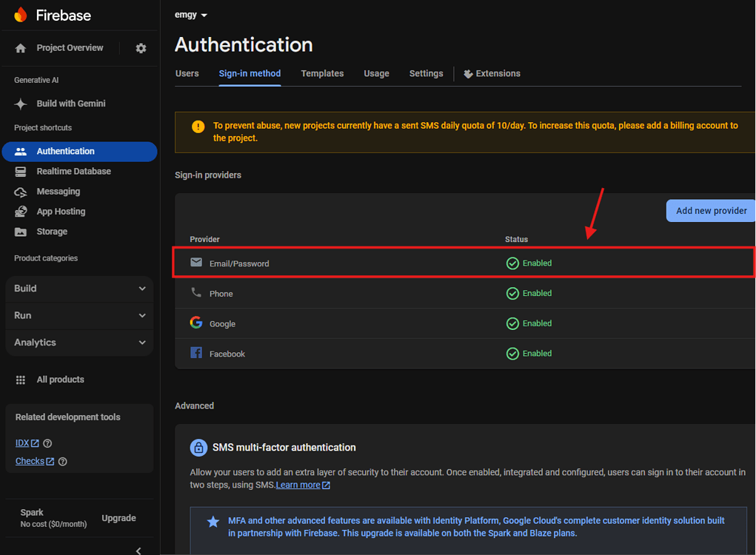The image size is (756, 555).
Task: Select the Email/Password provider row
Action: [370, 263]
